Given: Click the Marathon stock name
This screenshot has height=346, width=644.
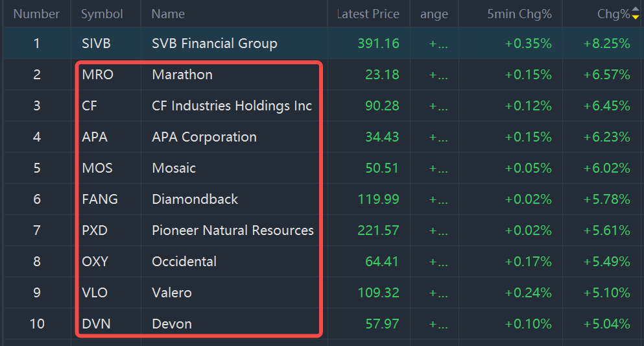Looking at the screenshot, I should [182, 75].
